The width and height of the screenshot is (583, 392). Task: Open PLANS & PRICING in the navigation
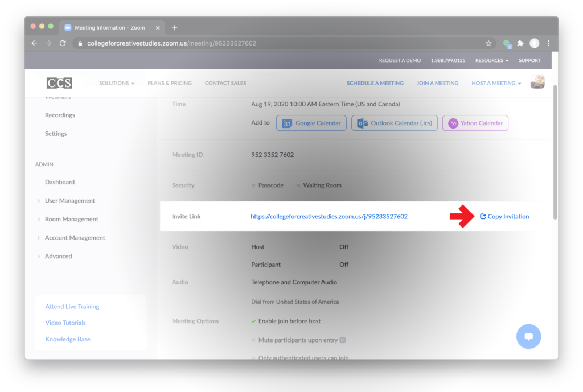(x=169, y=82)
